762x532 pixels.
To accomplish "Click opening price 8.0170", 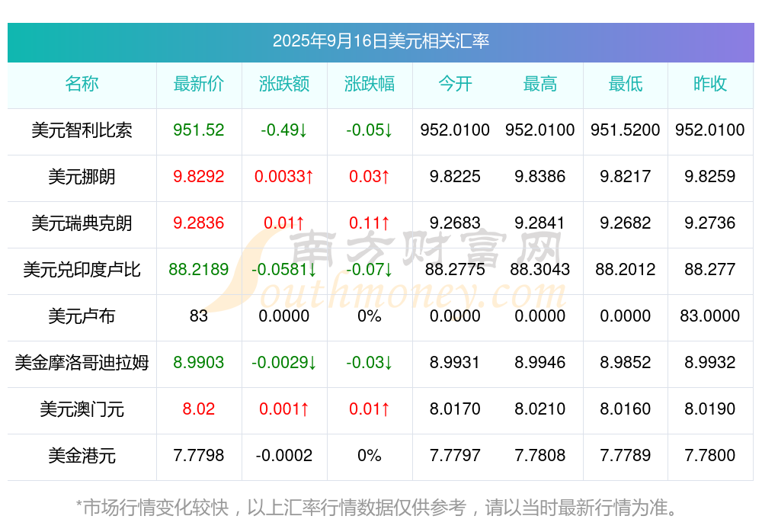I will point(455,409).
